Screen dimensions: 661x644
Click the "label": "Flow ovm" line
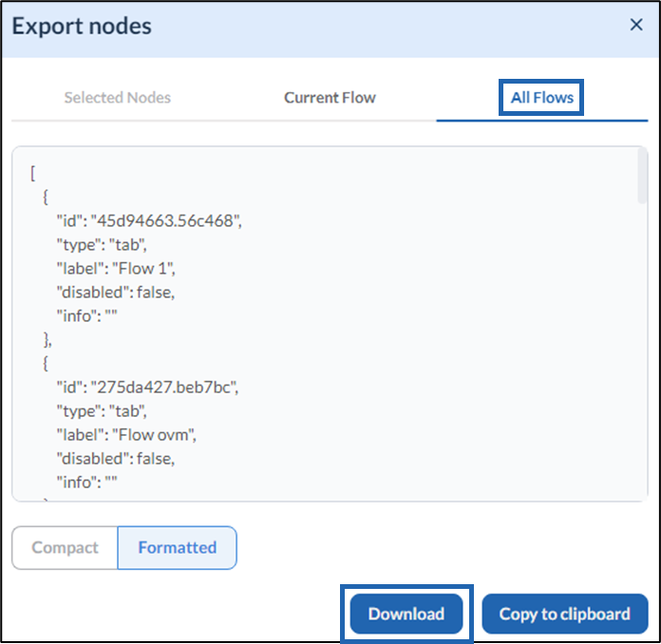click(x=126, y=435)
